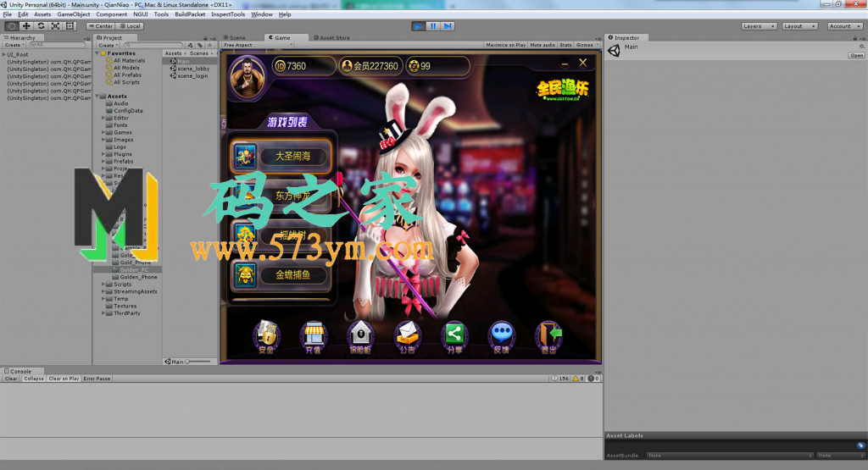Click the Play button

pos(419,26)
